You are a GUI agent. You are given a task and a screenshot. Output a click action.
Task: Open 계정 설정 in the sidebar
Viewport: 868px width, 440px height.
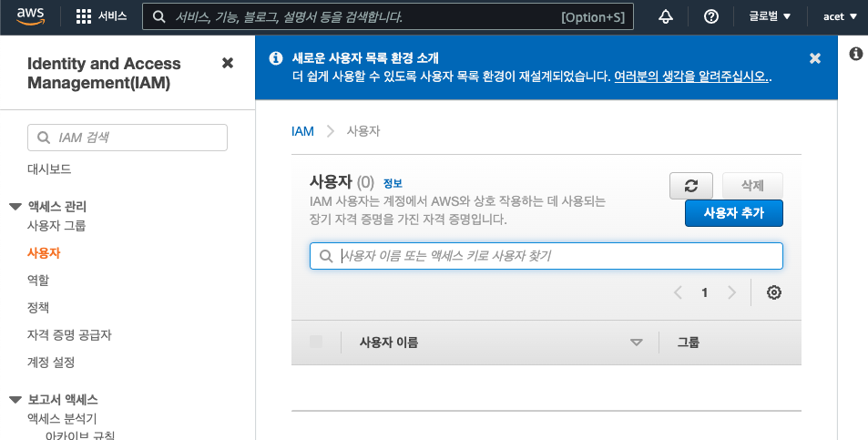[x=51, y=362]
